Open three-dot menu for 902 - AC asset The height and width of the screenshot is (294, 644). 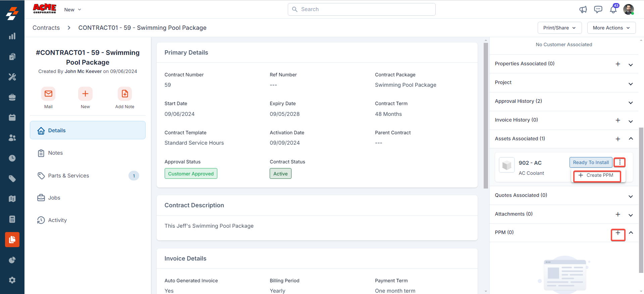[x=620, y=162]
